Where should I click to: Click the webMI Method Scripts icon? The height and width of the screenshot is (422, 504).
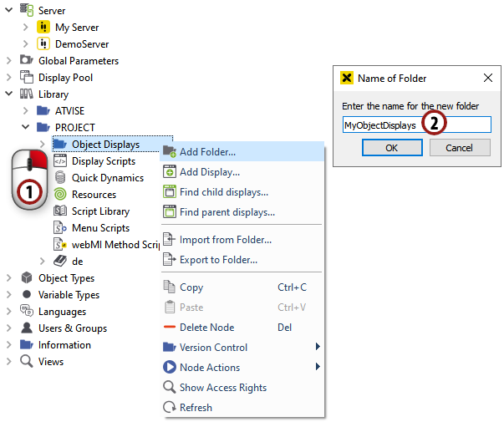(x=60, y=244)
